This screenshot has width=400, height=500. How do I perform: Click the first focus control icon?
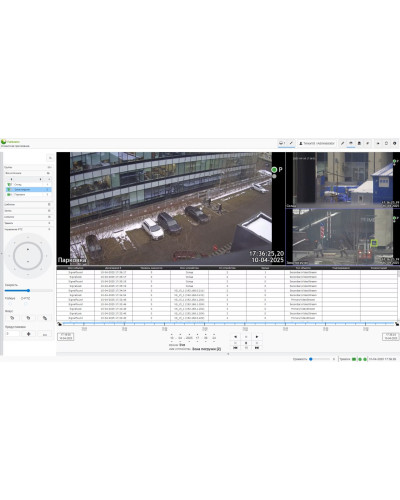(12, 318)
